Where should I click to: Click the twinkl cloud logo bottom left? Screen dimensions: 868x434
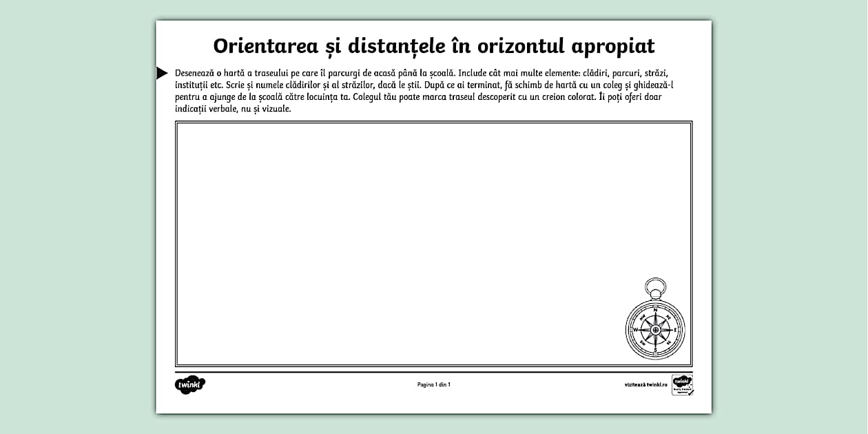[191, 384]
